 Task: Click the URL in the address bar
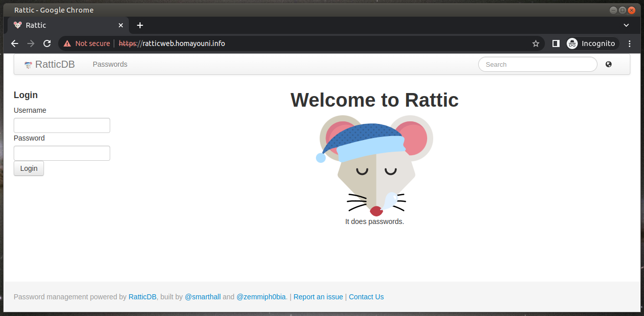pyautogui.click(x=172, y=43)
